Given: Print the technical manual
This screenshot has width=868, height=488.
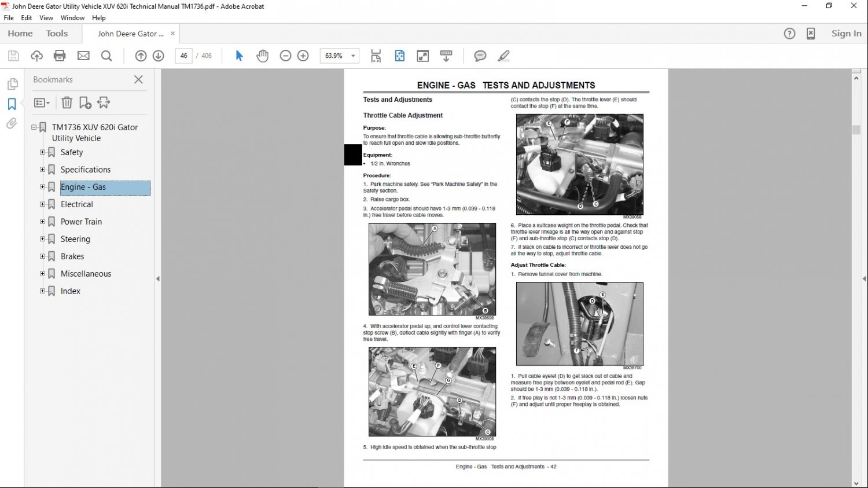Looking at the screenshot, I should [x=60, y=56].
